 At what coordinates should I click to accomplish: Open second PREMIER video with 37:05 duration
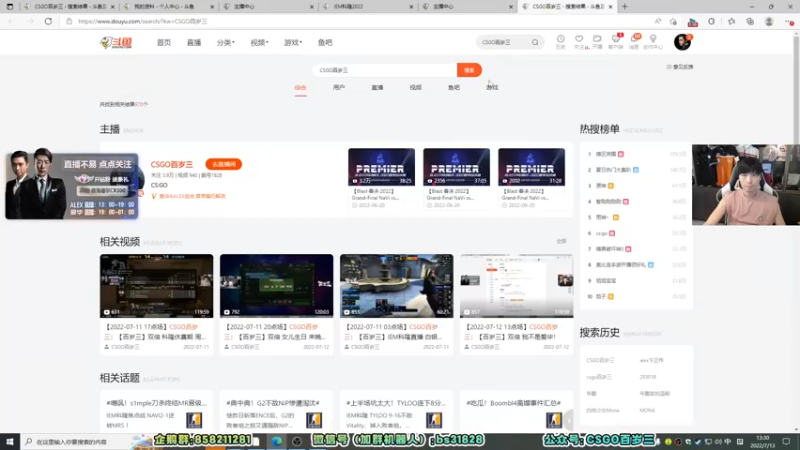456,167
